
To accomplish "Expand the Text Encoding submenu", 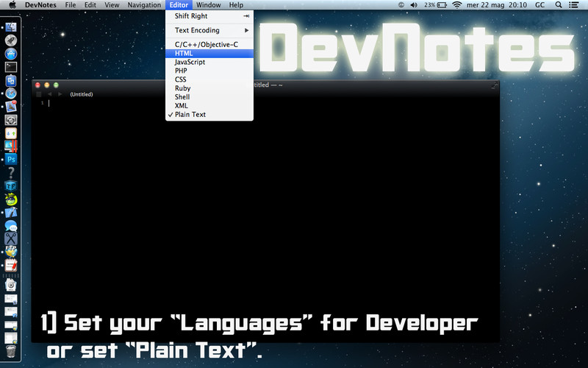I will pyautogui.click(x=209, y=30).
